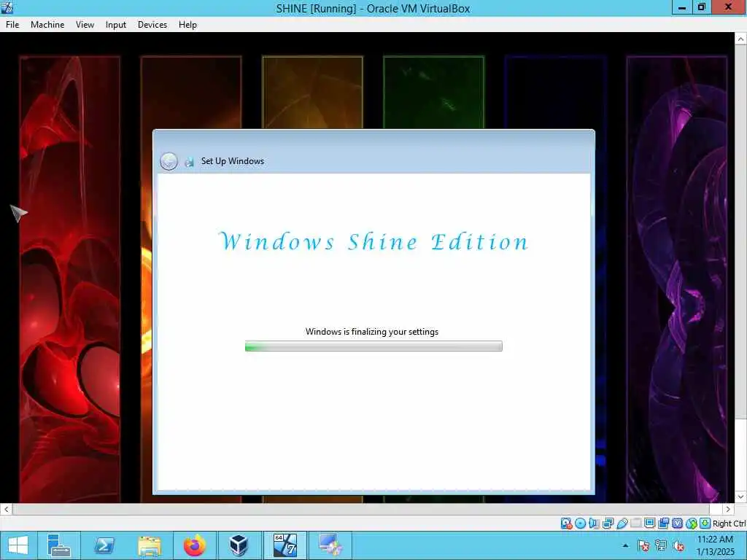Open File Explorer from the taskbar
This screenshot has height=560, width=747.
[x=149, y=545]
